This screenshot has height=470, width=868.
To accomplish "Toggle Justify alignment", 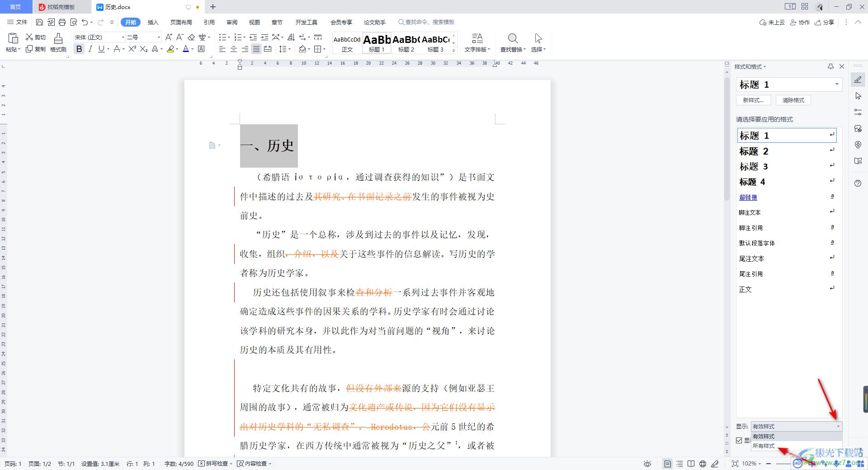I will click(256, 49).
